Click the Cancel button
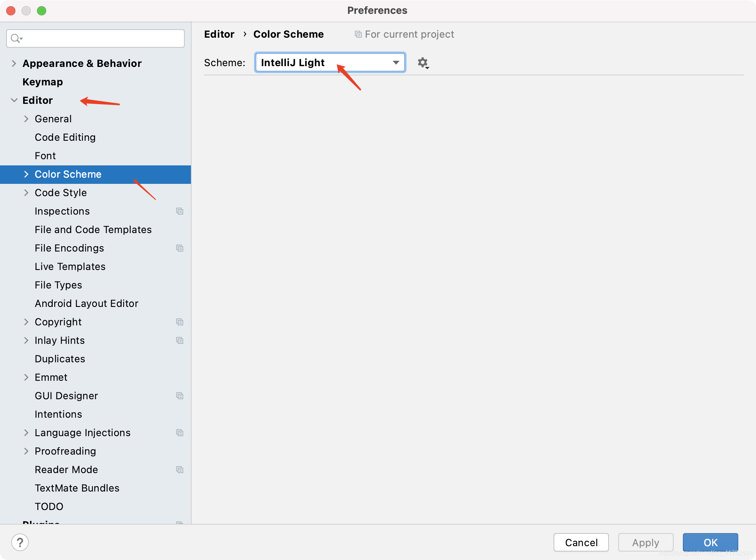Screen dimensions: 756x560 click(x=581, y=542)
